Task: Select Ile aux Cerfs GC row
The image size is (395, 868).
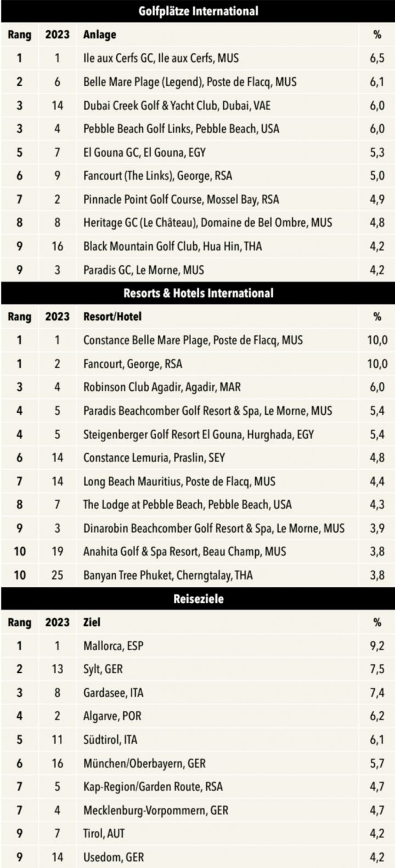Action: tap(198, 58)
